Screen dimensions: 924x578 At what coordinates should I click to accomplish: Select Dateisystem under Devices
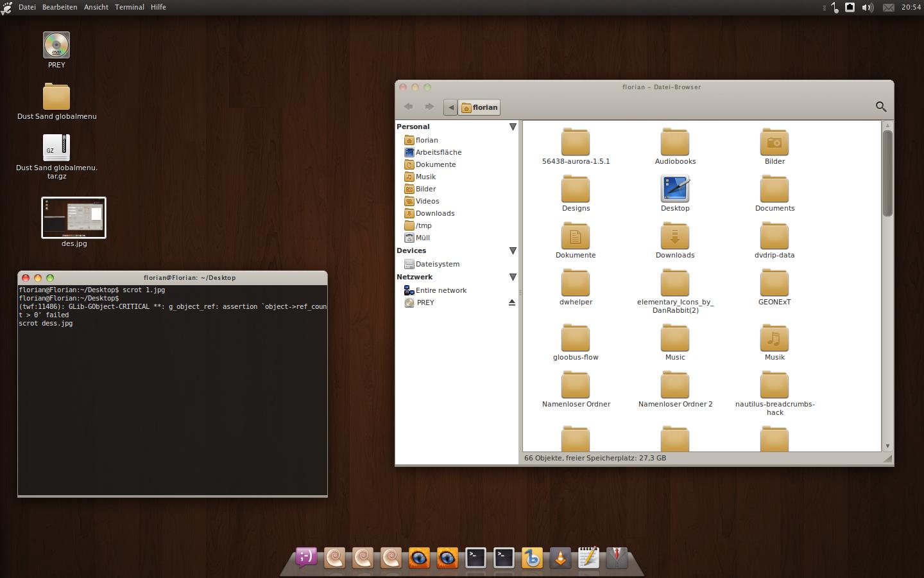pos(432,264)
